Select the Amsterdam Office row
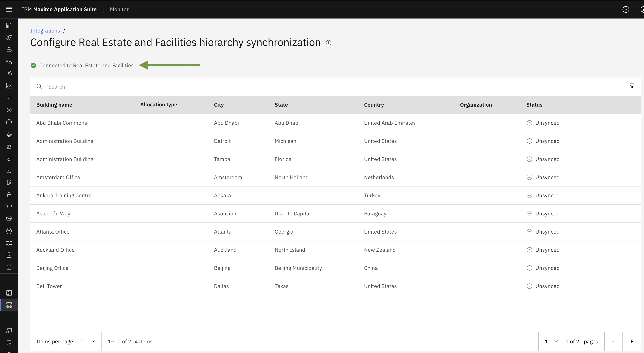 tap(58, 177)
